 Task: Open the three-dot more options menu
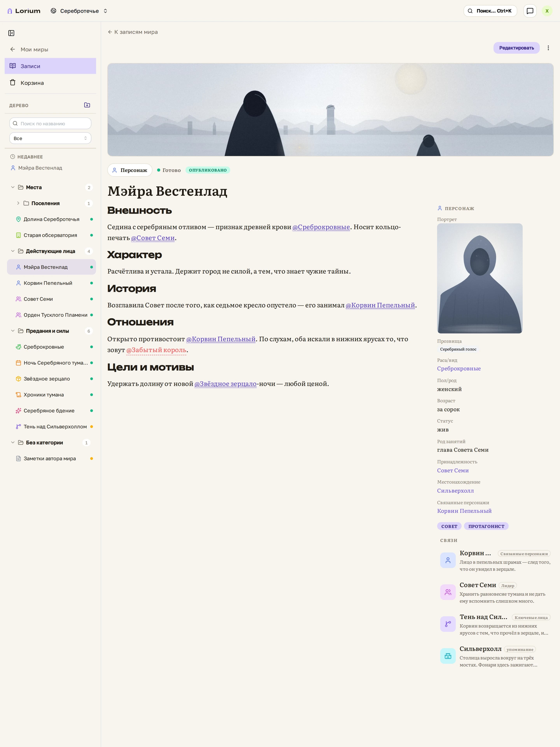pos(548,48)
